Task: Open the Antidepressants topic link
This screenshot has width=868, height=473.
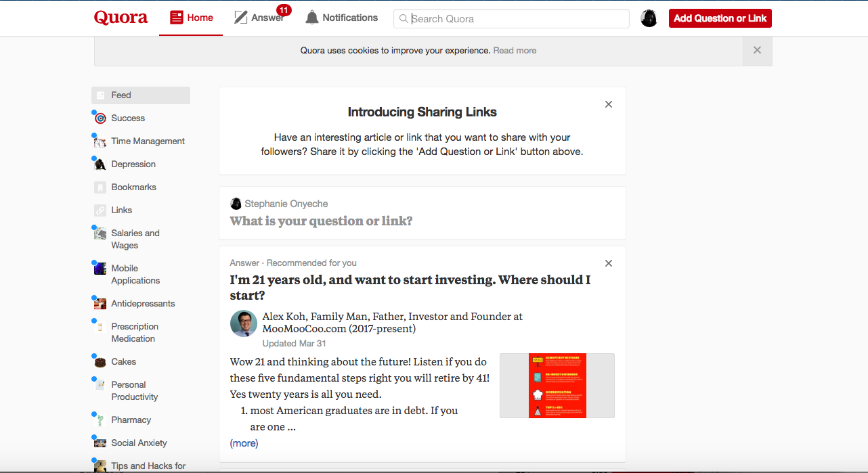Action: click(x=143, y=304)
